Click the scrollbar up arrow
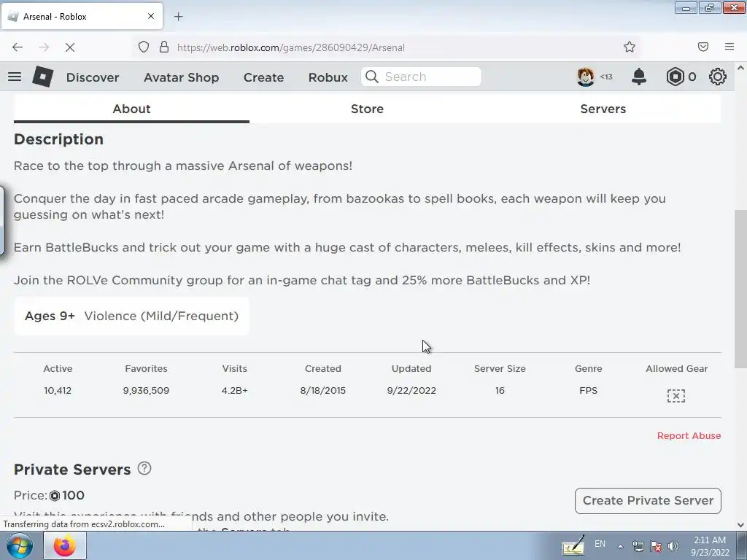Viewport: 747px width, 560px height. [x=741, y=68]
